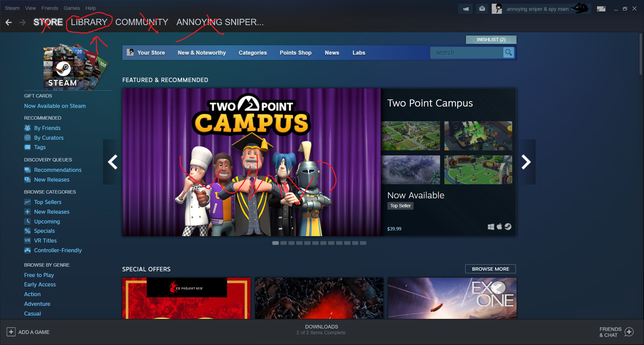Click the search magnifier button
Screen dimensions: 644x345
point(508,53)
